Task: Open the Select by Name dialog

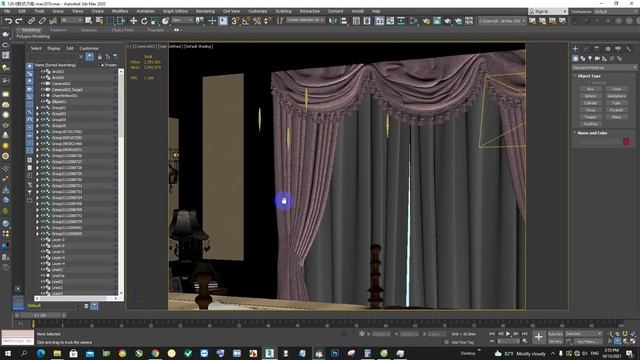Action: (100, 20)
